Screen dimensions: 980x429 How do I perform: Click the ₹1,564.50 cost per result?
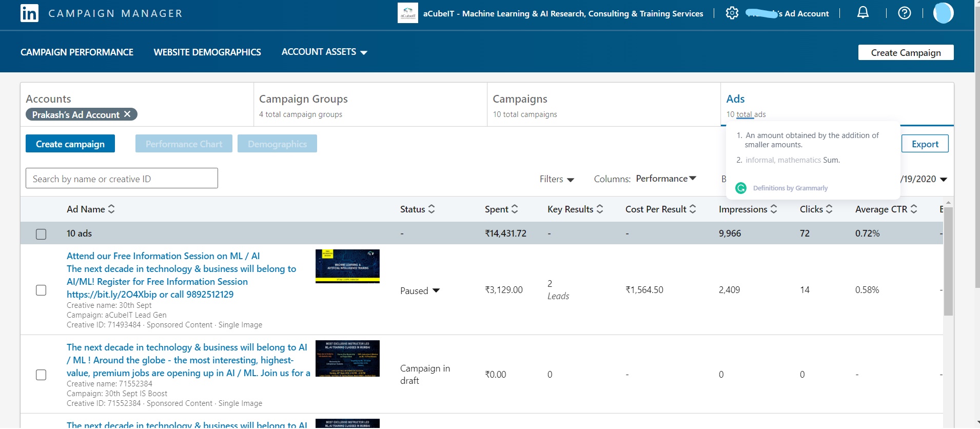(x=644, y=290)
